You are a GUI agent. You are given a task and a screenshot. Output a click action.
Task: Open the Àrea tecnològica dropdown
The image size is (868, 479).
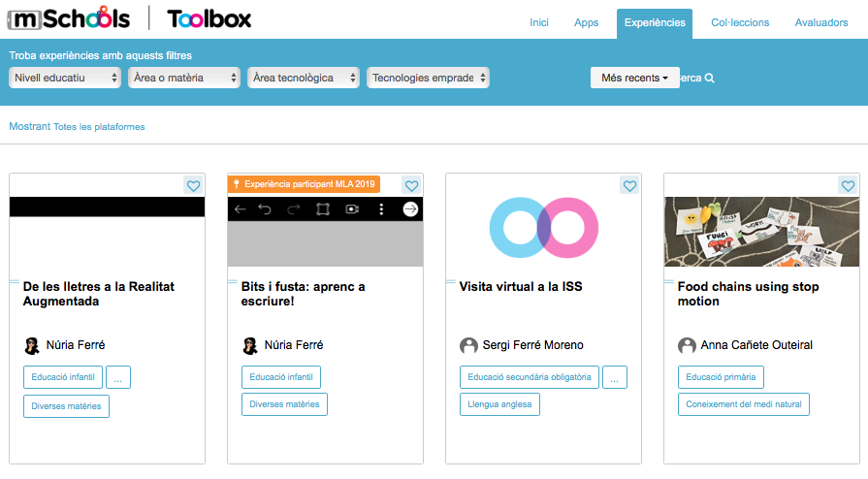point(304,79)
